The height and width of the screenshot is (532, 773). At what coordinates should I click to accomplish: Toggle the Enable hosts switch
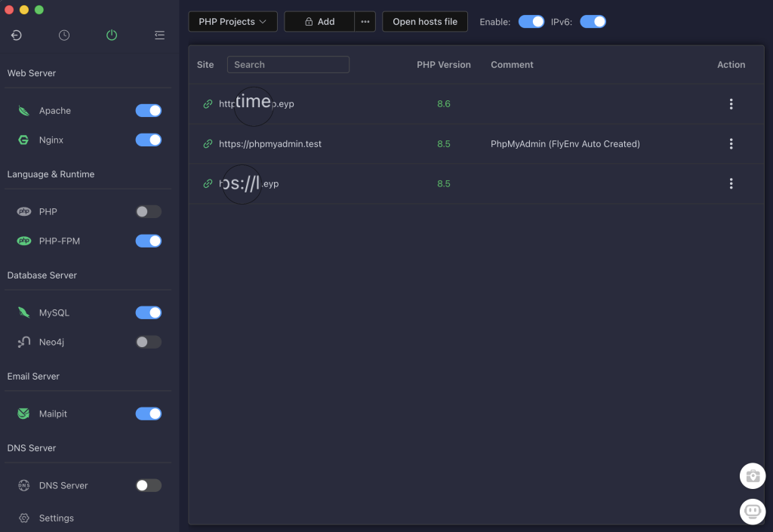(x=531, y=22)
